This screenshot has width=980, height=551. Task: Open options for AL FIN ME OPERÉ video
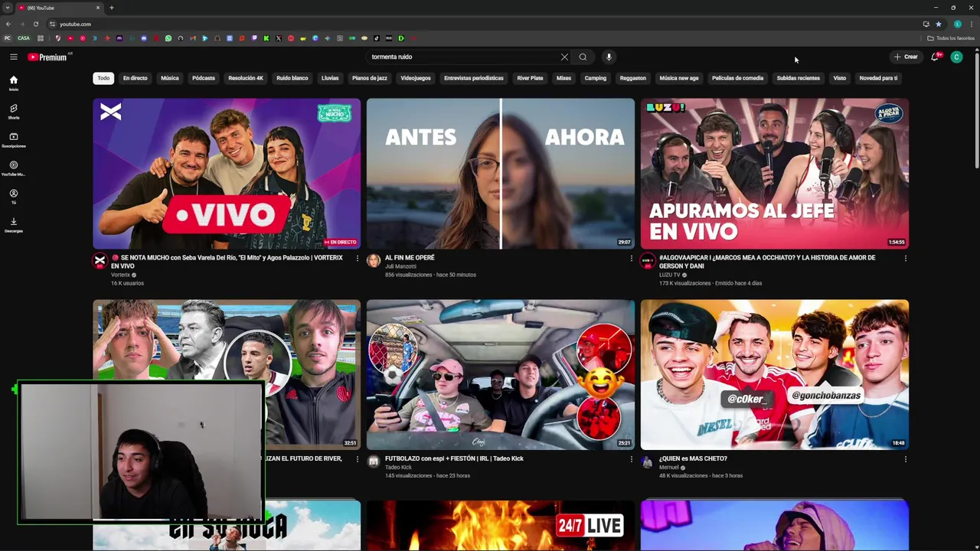[631, 259]
